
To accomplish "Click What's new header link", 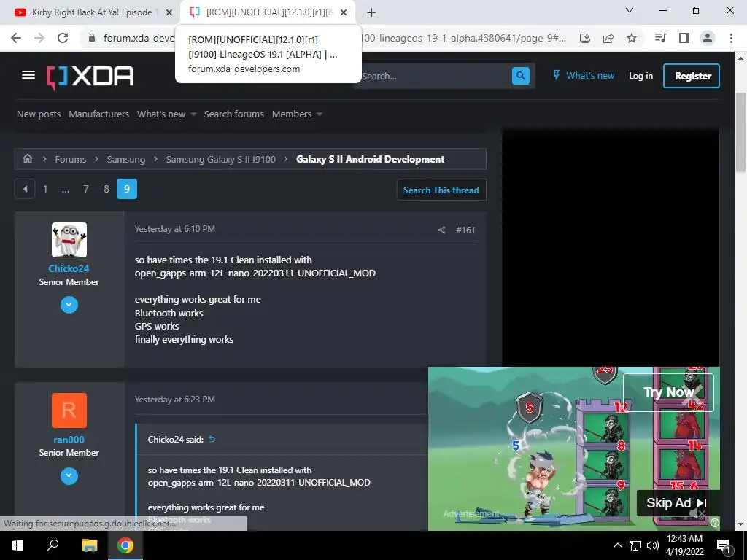I will (x=589, y=75).
